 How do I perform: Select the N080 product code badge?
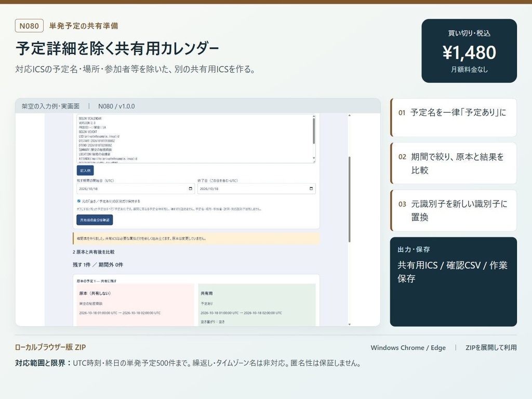coord(29,26)
